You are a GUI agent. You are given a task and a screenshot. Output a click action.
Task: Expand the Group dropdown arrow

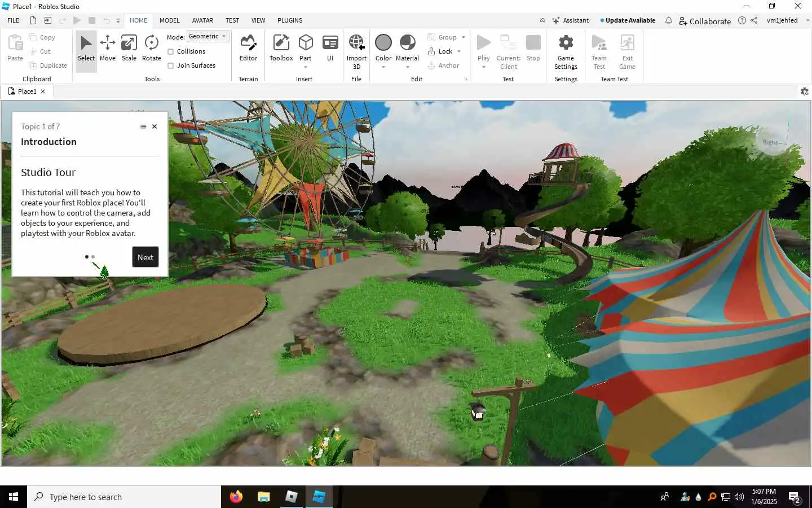click(464, 37)
